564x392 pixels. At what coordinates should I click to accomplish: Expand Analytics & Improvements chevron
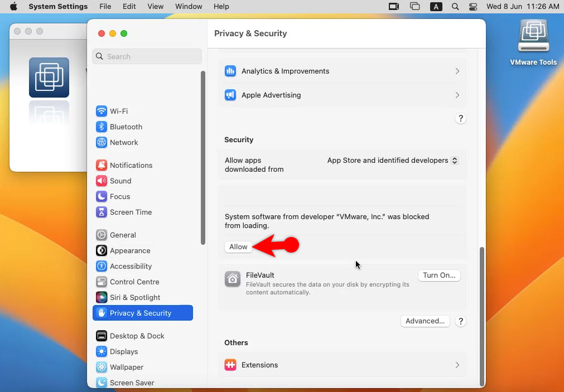pyautogui.click(x=457, y=71)
